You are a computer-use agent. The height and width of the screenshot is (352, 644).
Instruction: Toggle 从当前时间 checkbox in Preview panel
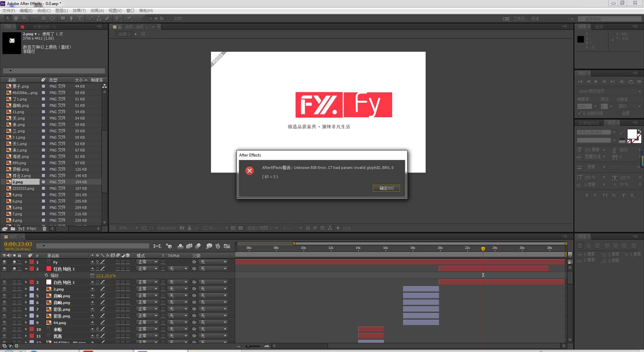(x=579, y=113)
